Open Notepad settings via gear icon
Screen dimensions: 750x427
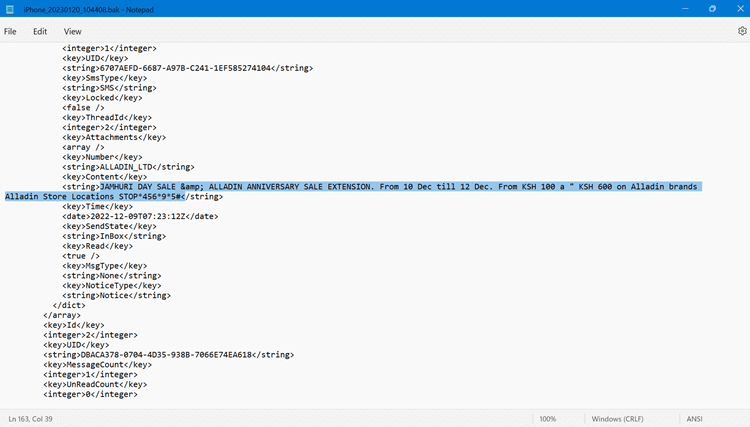pyautogui.click(x=742, y=31)
